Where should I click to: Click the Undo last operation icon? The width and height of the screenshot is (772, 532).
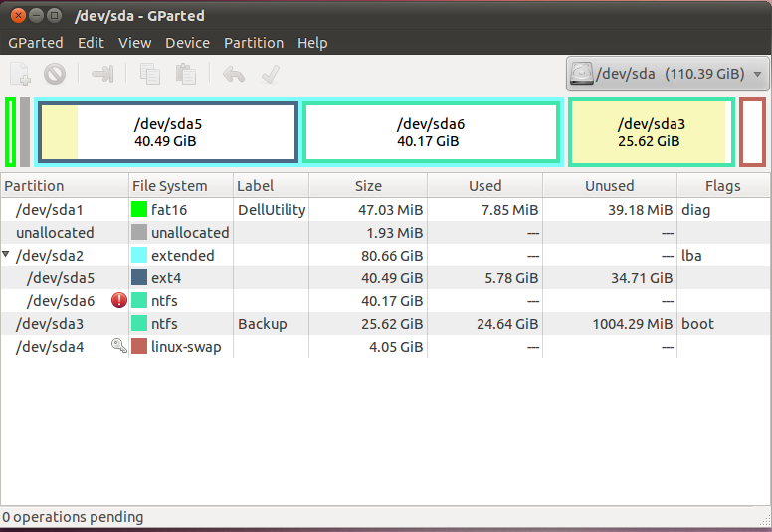click(x=234, y=74)
